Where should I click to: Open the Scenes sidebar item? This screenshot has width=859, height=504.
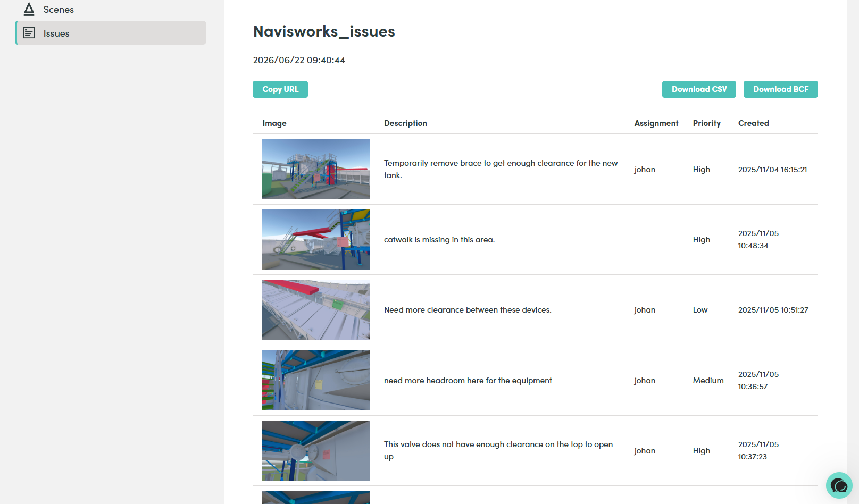click(111, 10)
